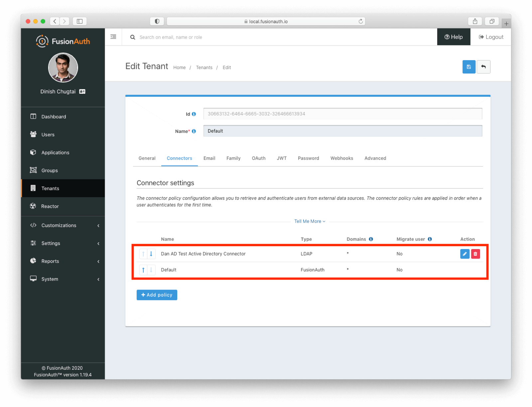Click the Domains column info icon
The height and width of the screenshot is (407, 532).
point(371,239)
